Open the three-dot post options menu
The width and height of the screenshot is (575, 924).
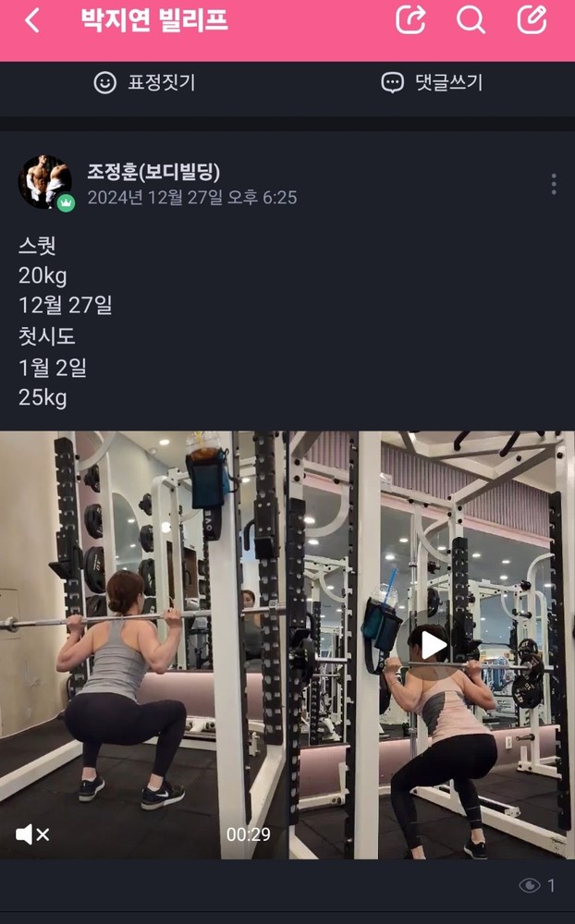[x=553, y=185]
